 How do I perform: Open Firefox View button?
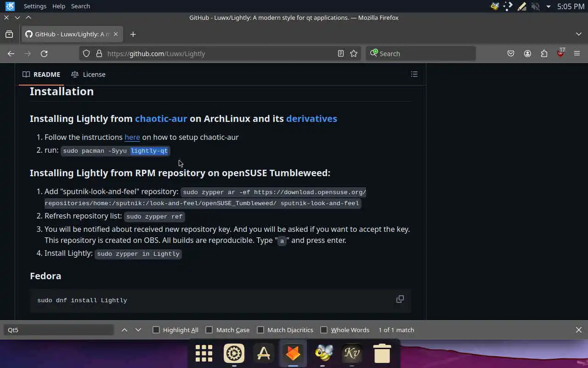(9, 34)
